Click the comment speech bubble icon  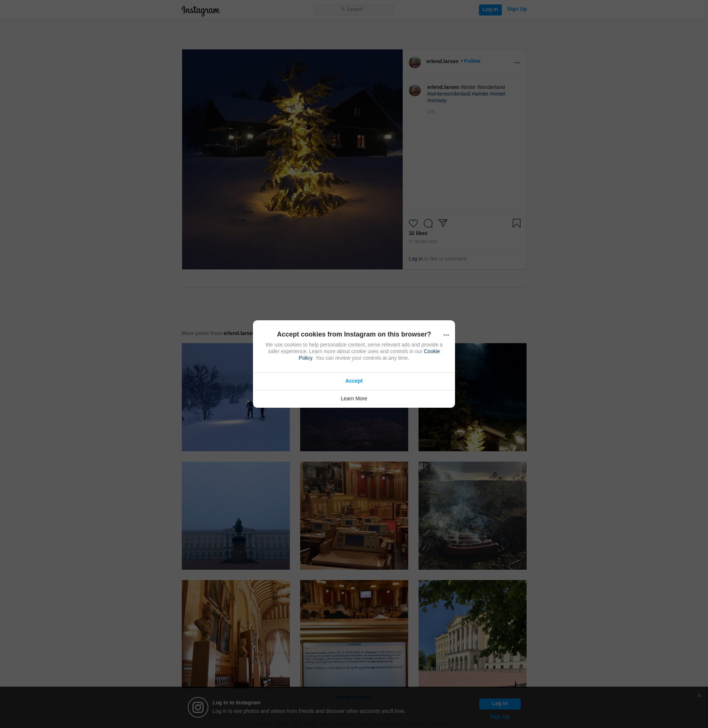428,223
